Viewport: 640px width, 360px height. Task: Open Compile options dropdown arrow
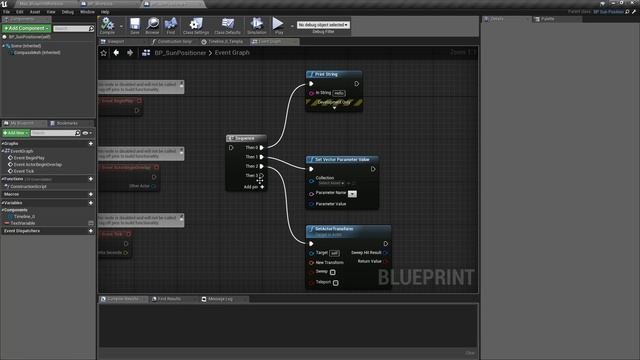click(121, 26)
